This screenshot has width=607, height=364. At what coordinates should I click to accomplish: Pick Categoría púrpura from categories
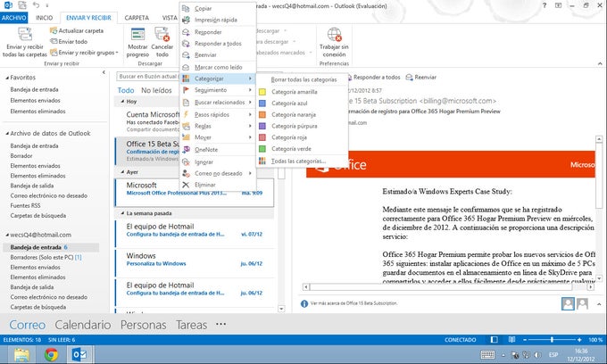[x=302, y=126]
